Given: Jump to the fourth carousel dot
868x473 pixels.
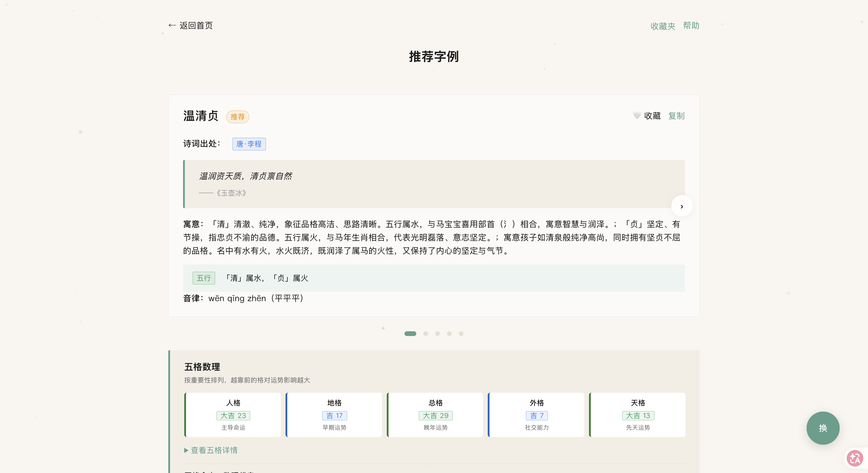Looking at the screenshot, I should click(x=449, y=334).
